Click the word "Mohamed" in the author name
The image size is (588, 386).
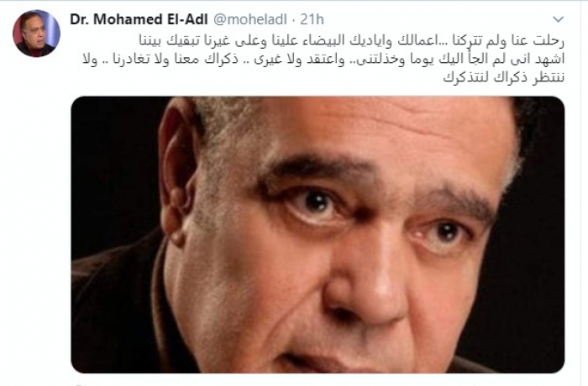coord(129,19)
